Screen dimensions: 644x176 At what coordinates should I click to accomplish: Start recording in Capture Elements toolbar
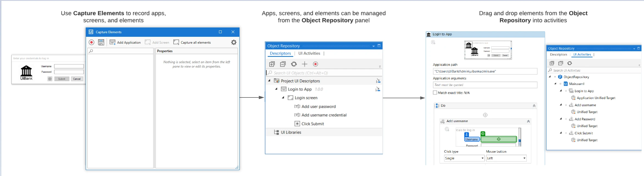tap(91, 42)
